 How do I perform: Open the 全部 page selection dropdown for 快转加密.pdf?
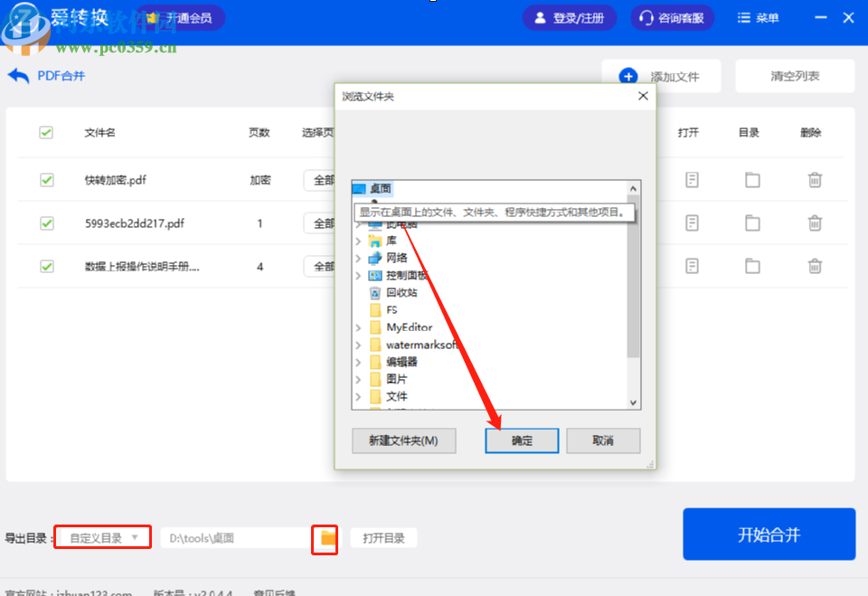pos(319,180)
